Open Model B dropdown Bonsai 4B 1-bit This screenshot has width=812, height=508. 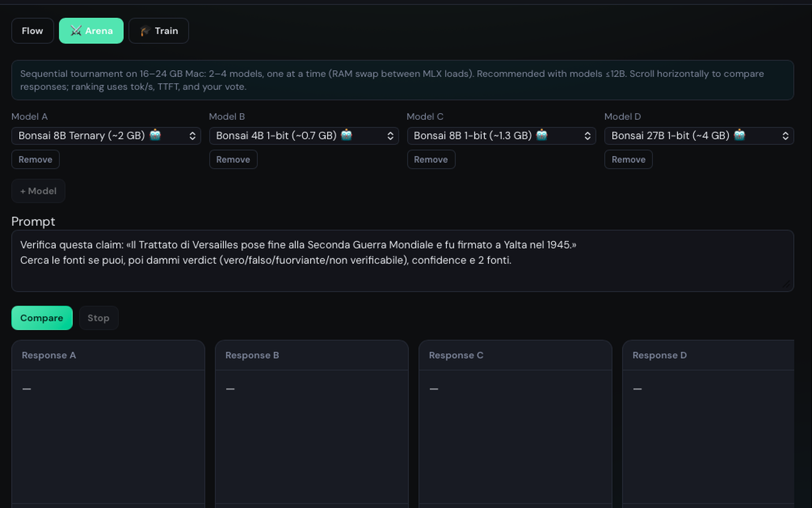(x=304, y=136)
